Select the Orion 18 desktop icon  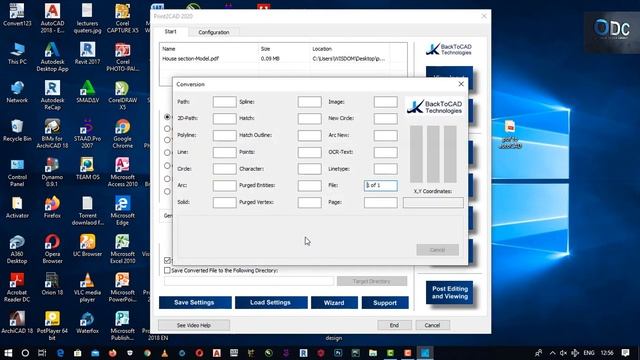point(52,283)
